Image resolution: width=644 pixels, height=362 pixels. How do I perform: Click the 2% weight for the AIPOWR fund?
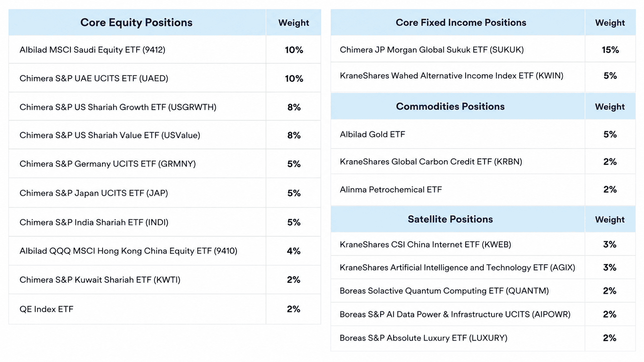[x=610, y=314]
